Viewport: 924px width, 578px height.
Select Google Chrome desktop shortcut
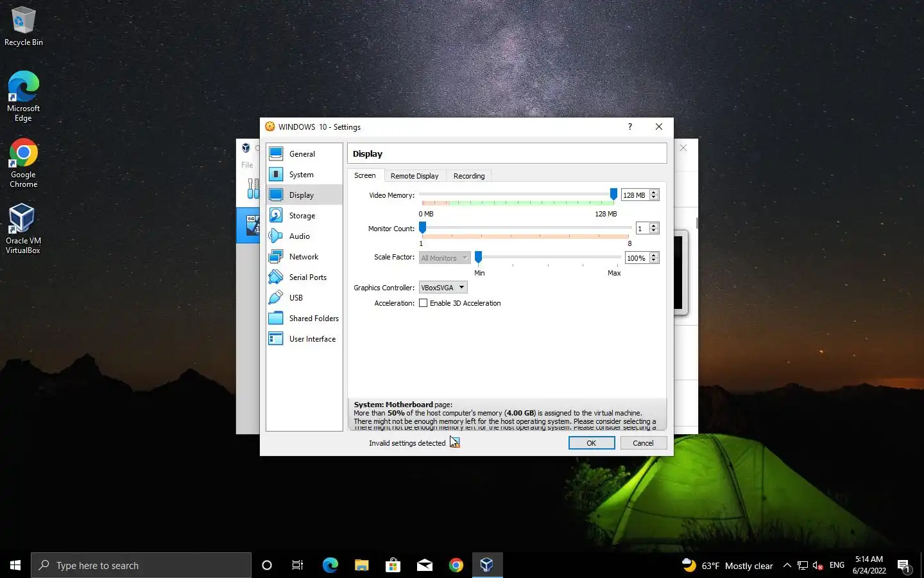point(23,163)
